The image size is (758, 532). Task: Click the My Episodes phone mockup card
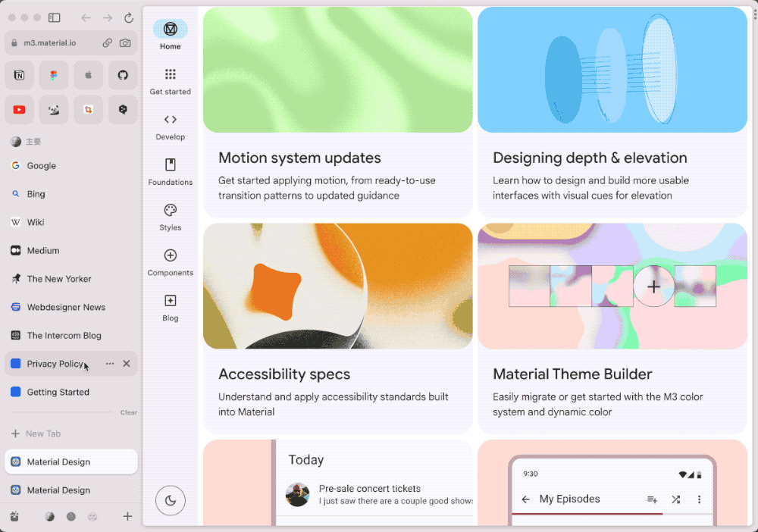tap(612, 483)
